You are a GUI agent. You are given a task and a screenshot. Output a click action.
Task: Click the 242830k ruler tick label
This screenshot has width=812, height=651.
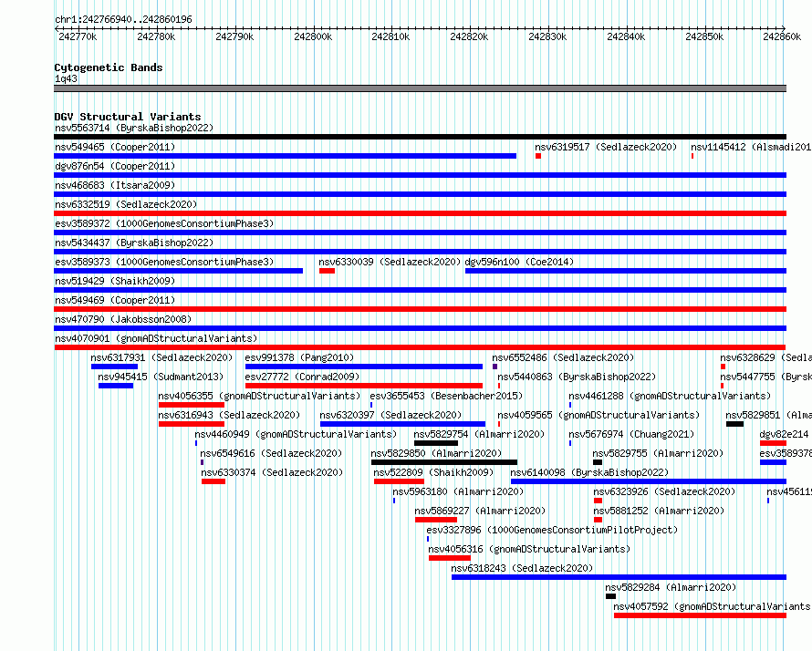pyautogui.click(x=547, y=36)
